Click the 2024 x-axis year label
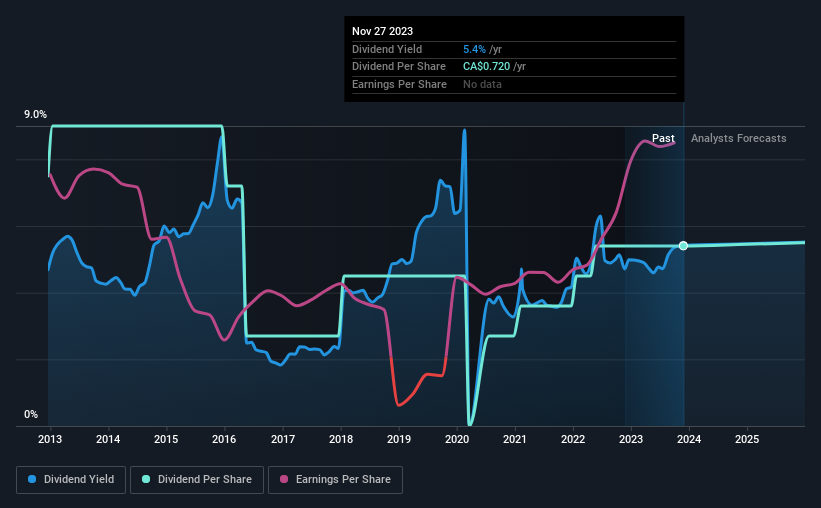This screenshot has width=821, height=508. click(689, 439)
